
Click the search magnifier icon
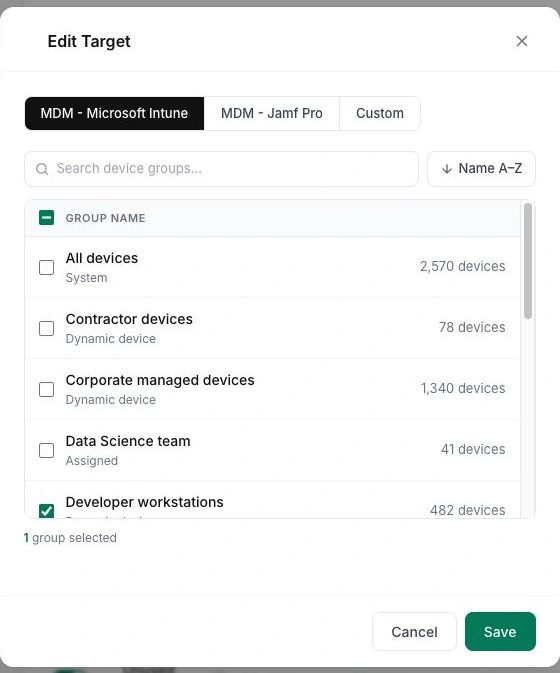click(x=42, y=169)
